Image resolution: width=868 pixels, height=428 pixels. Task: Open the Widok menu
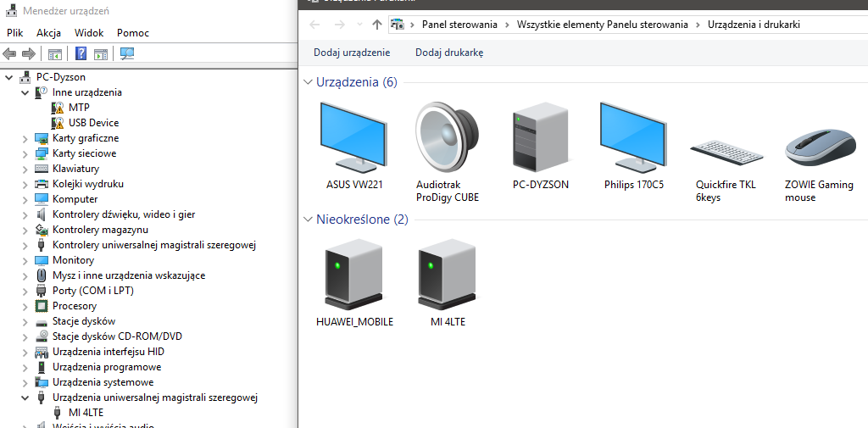tap(89, 33)
